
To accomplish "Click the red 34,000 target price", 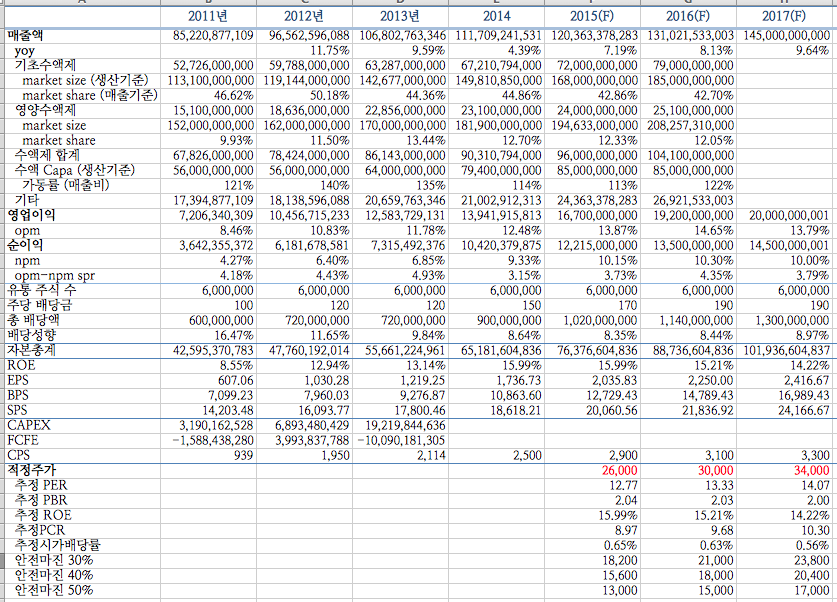I will tap(811, 470).
